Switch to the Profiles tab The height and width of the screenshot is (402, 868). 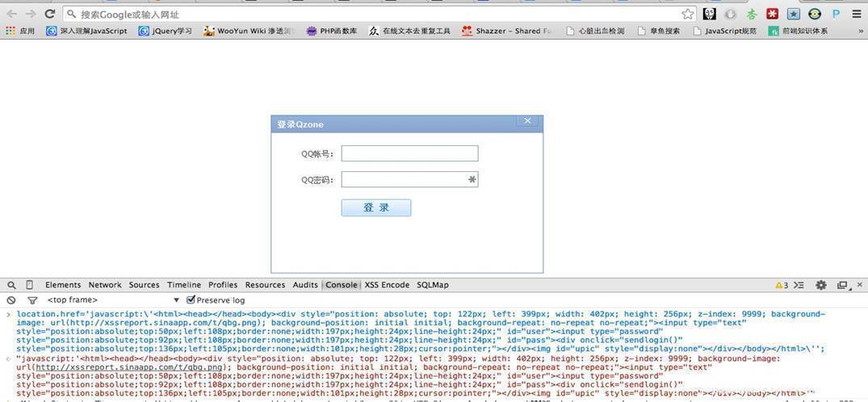(x=223, y=285)
